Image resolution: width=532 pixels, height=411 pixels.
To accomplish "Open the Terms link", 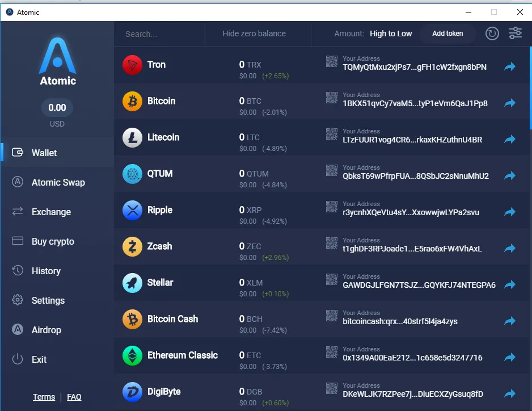I will (x=44, y=397).
